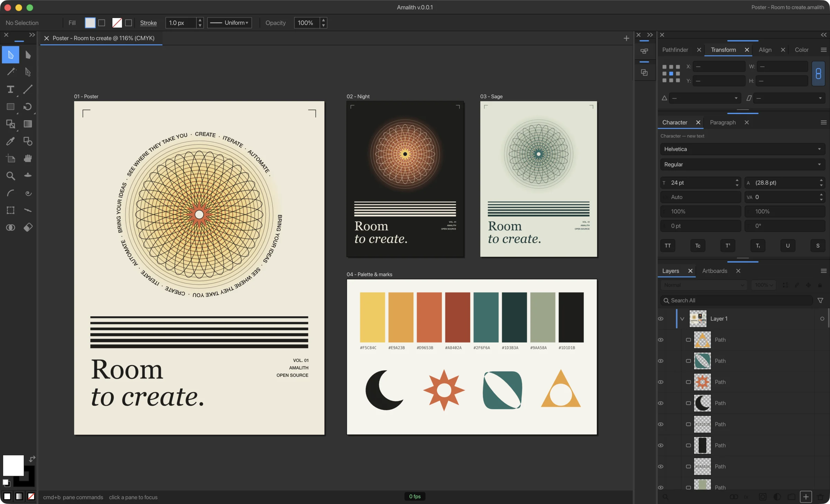
Task: Open the Layers panel hamburger menu
Action: pyautogui.click(x=823, y=271)
